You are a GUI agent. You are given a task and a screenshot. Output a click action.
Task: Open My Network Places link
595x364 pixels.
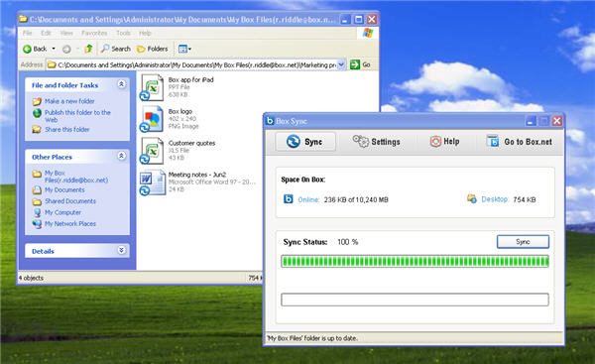70,224
